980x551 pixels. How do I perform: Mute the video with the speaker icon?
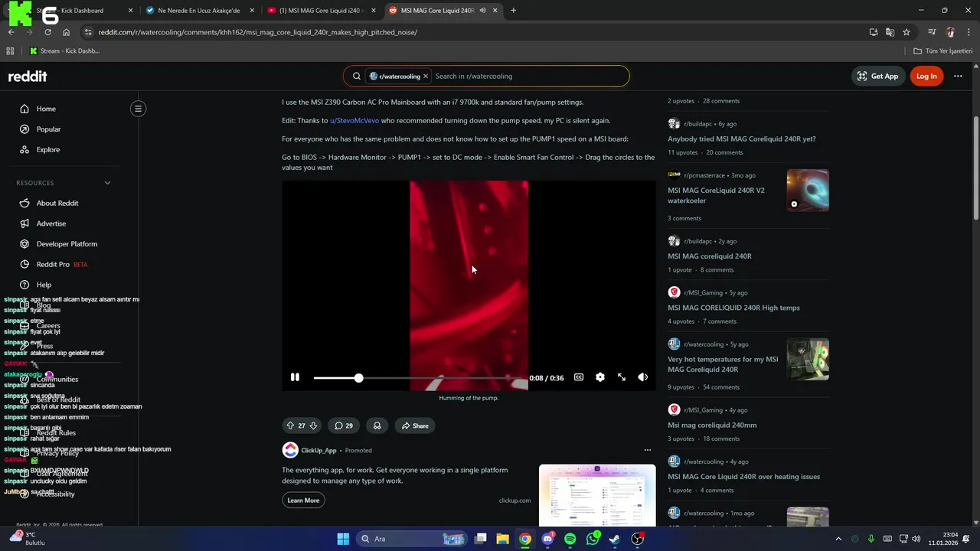[x=643, y=377]
